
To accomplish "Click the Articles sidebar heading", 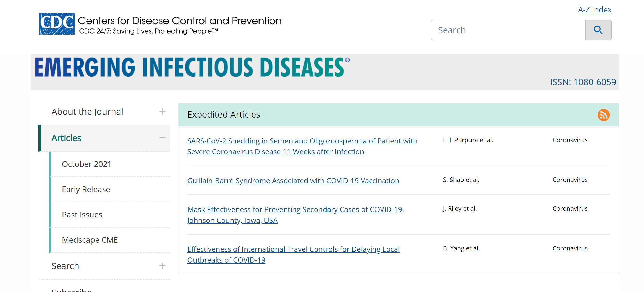I will point(66,138).
